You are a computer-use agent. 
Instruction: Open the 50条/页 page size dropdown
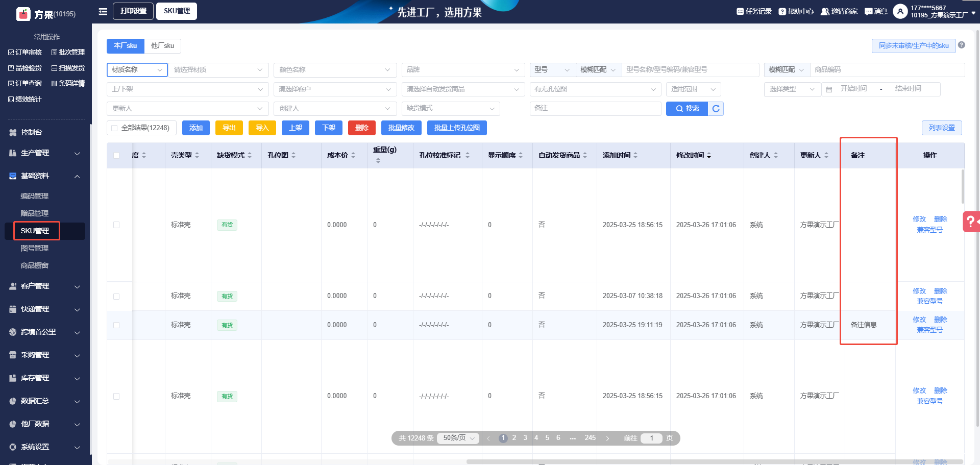click(458, 438)
